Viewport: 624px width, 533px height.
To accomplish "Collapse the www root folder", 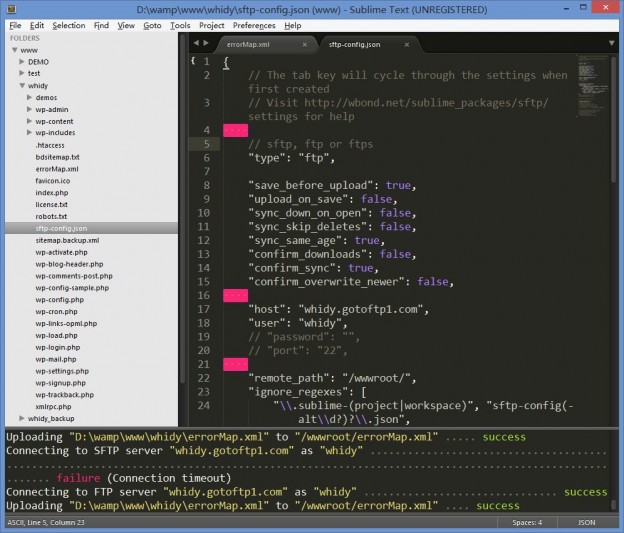I will (15, 50).
